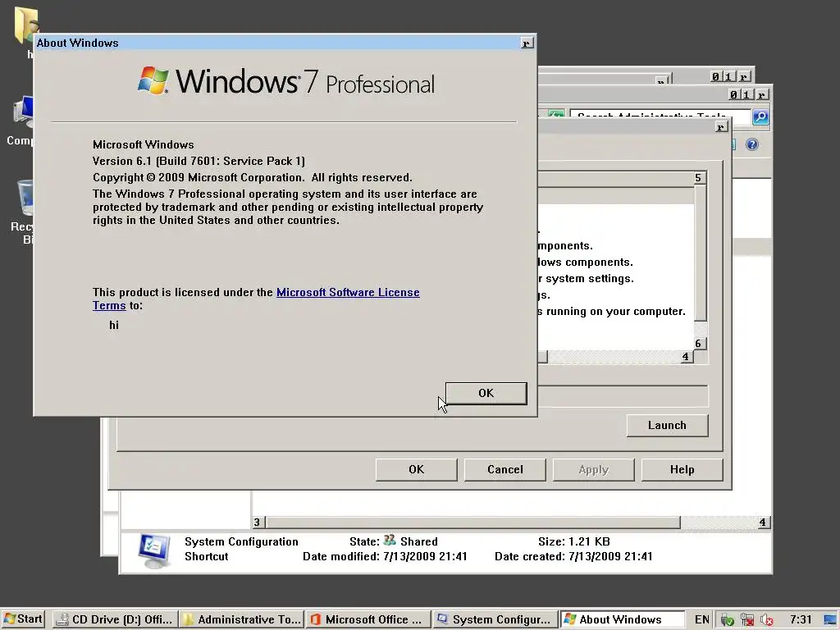This screenshot has width=840, height=630.
Task: Close the About Windows dialog via title button
Action: pos(527,43)
